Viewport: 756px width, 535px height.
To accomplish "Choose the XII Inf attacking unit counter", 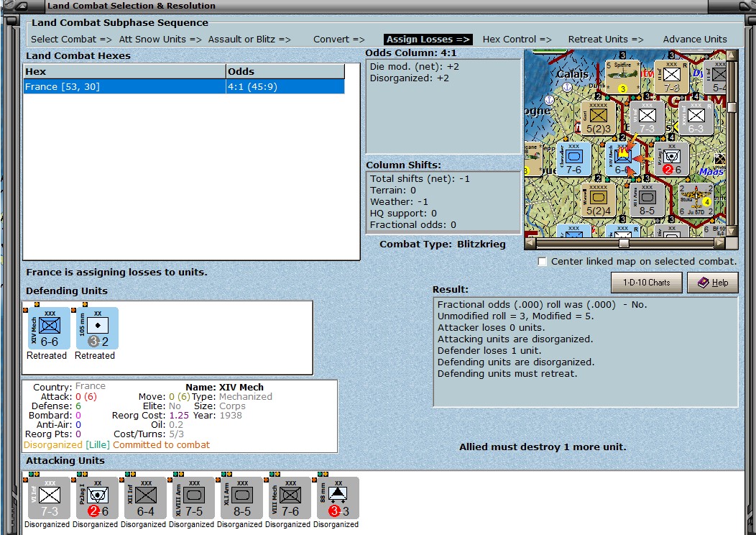I will point(146,498).
